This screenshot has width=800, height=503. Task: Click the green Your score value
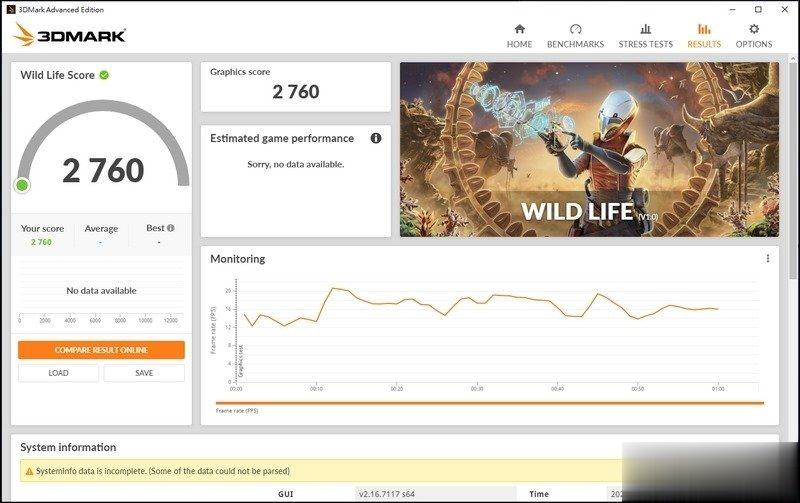[41, 242]
